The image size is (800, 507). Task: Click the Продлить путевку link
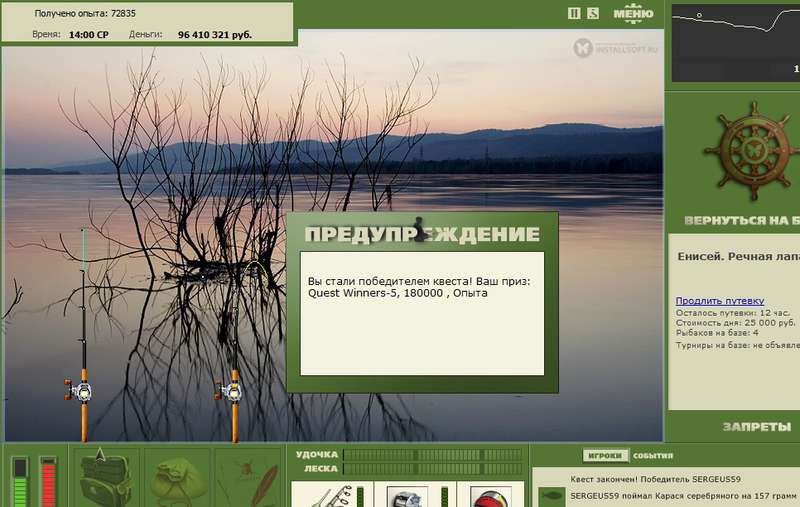719,301
